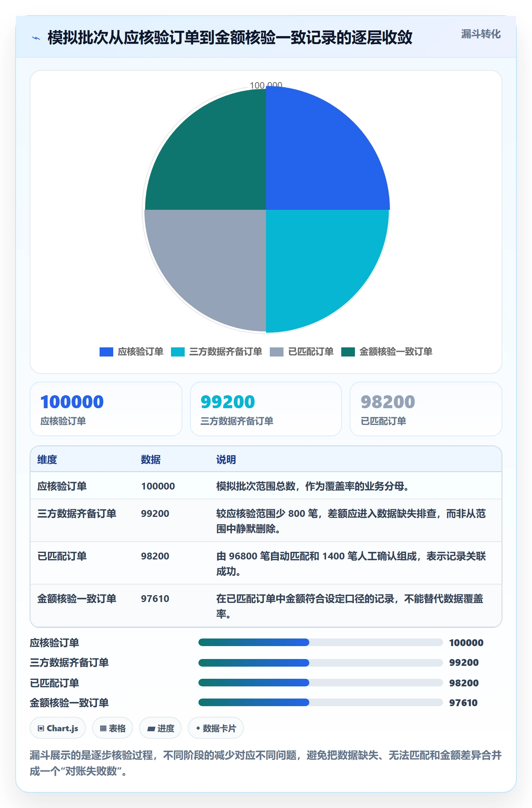Click the 表格 chip
The height and width of the screenshot is (808, 532).
112,728
